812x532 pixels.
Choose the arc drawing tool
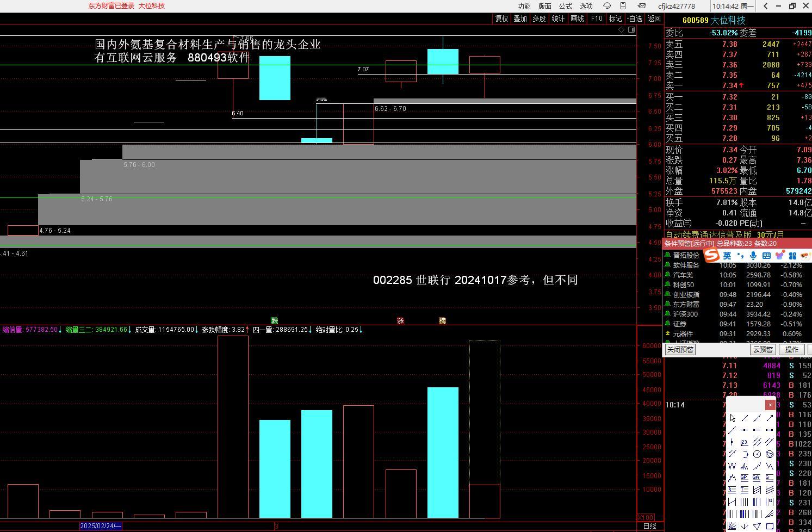pyautogui.click(x=745, y=454)
